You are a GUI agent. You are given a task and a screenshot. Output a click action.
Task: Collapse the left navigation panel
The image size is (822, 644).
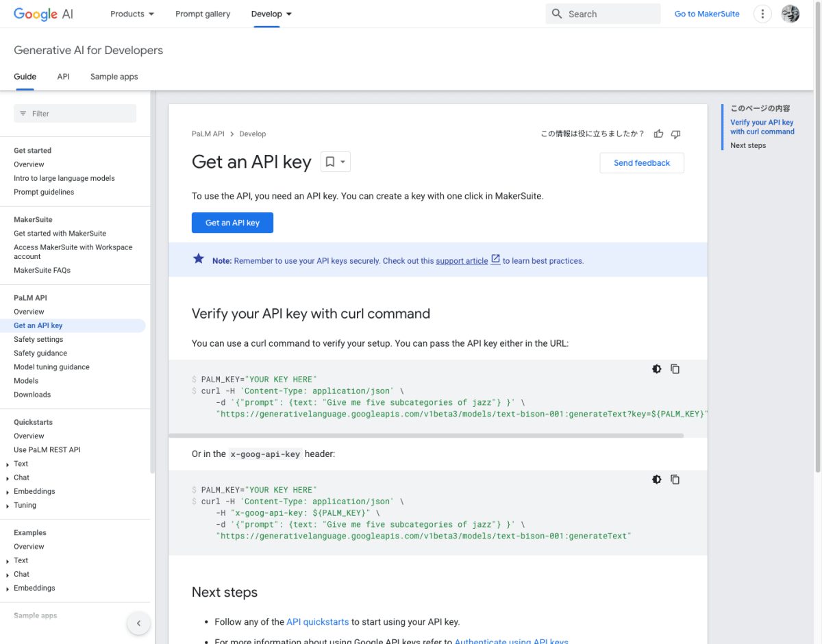pos(138,623)
